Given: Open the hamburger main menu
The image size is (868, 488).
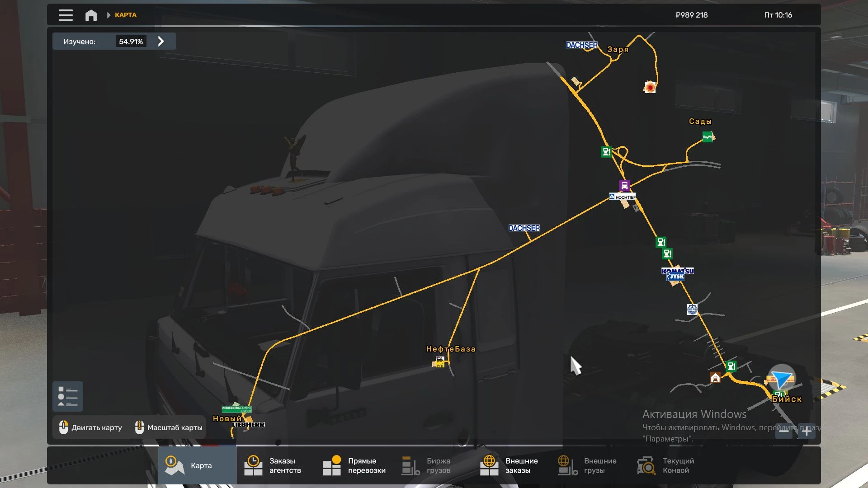Looking at the screenshot, I should point(66,15).
